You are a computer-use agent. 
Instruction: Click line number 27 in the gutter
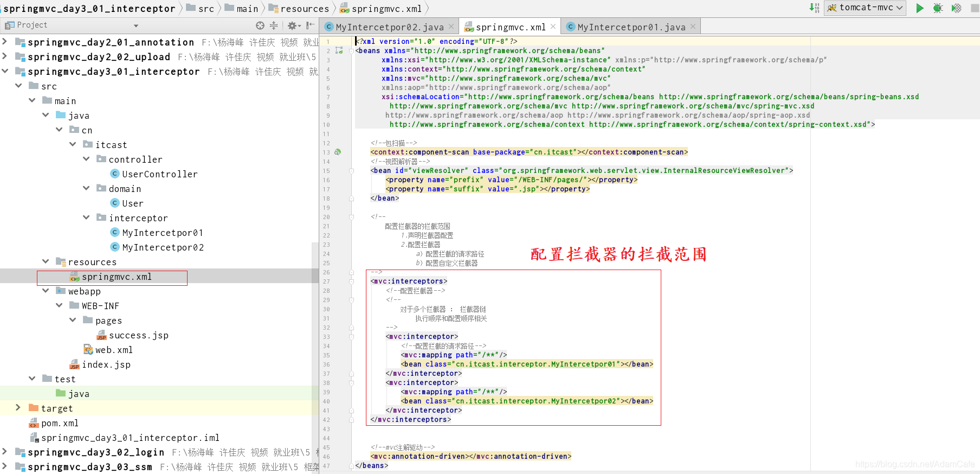coord(326,281)
